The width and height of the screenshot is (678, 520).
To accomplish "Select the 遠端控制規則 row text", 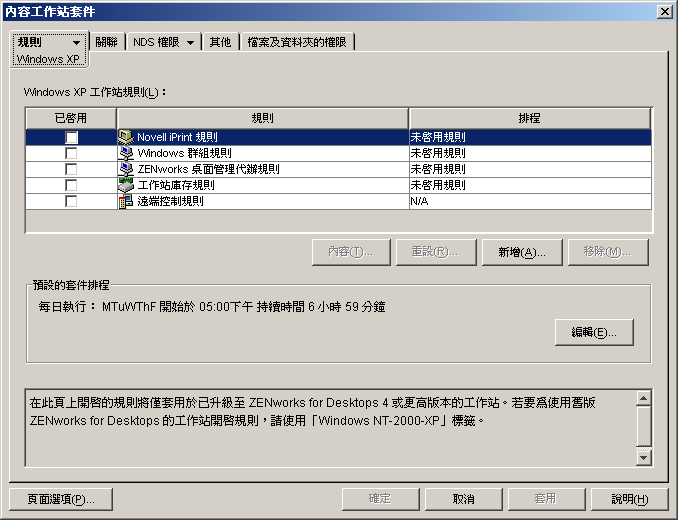I will point(170,201).
